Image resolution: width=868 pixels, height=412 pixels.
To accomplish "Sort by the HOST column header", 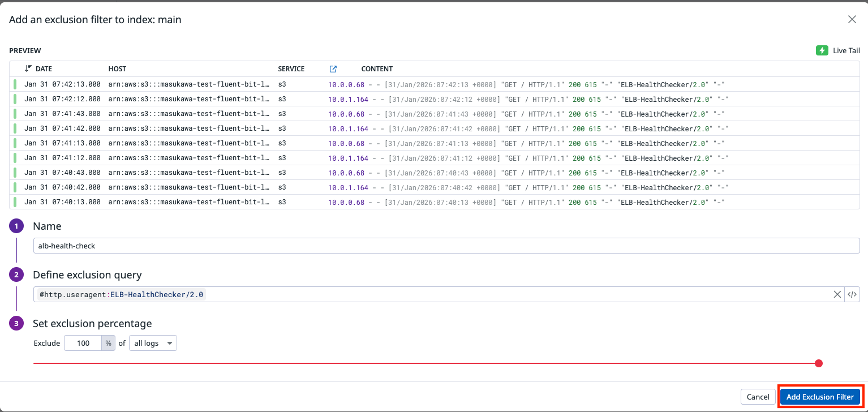I will point(117,69).
